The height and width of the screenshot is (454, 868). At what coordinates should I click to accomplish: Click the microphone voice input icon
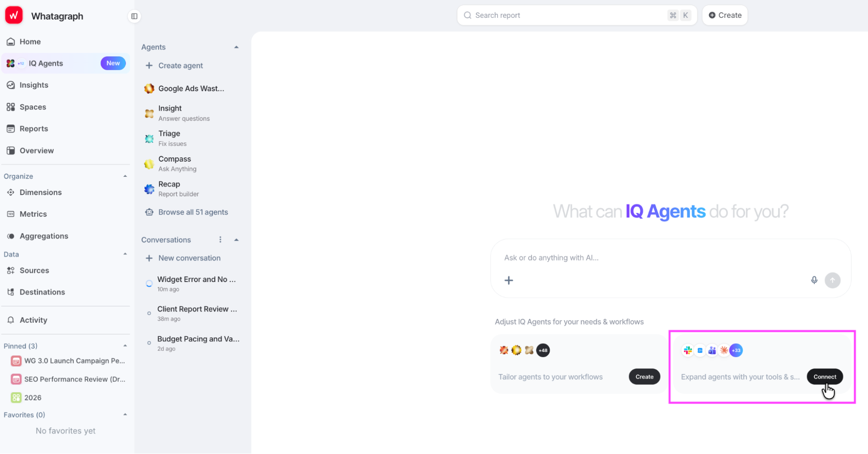click(814, 280)
